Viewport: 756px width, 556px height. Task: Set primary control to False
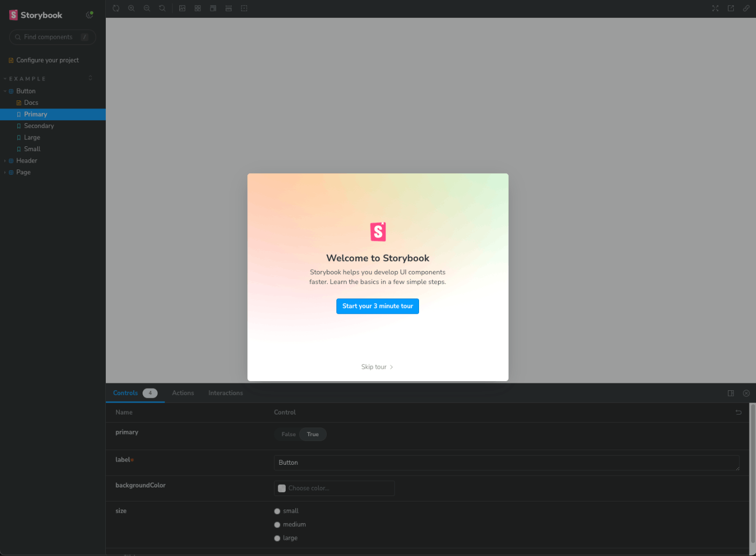[x=288, y=435]
